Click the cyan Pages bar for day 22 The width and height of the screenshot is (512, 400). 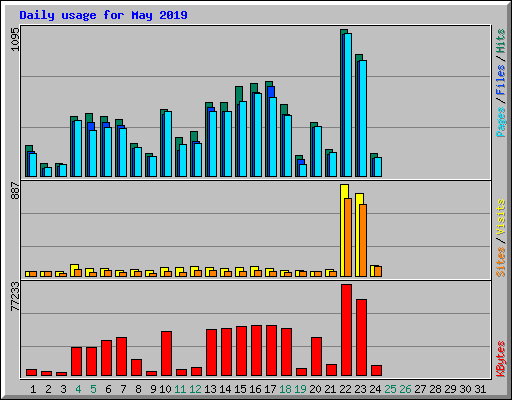348,105
